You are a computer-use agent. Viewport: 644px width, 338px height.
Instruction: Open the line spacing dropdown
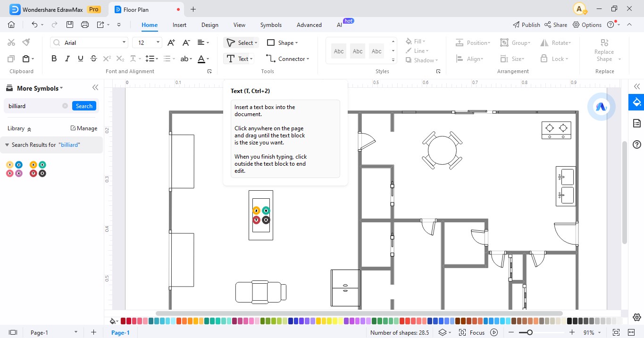152,59
